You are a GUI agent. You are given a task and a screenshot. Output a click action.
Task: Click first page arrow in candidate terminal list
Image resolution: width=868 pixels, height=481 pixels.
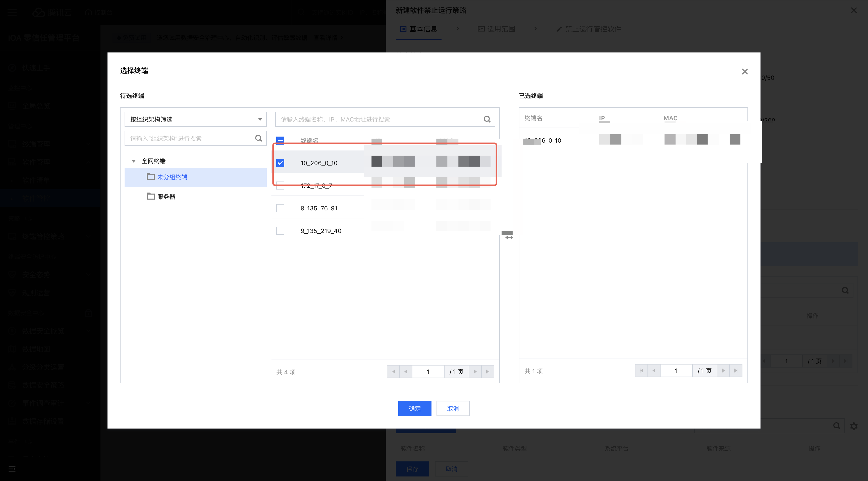[x=393, y=372]
